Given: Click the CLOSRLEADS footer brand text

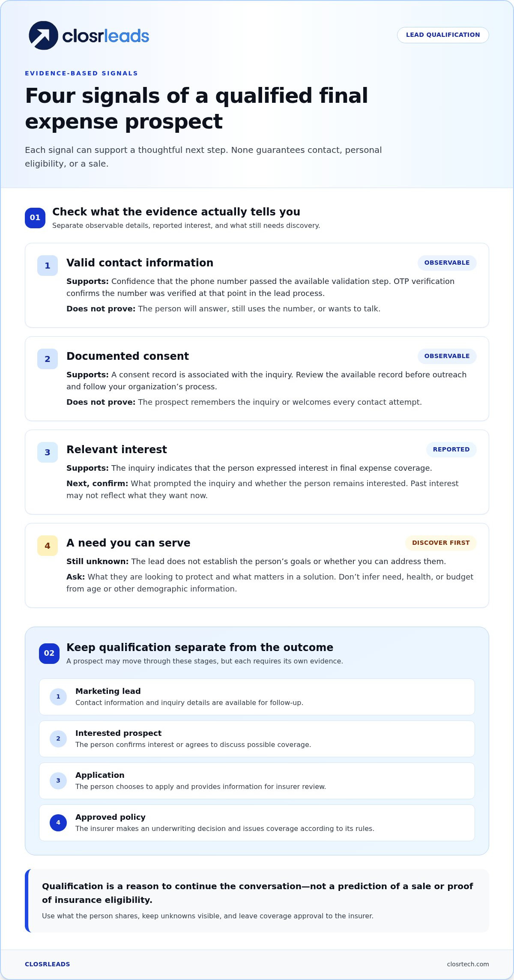Looking at the screenshot, I should pos(48,964).
